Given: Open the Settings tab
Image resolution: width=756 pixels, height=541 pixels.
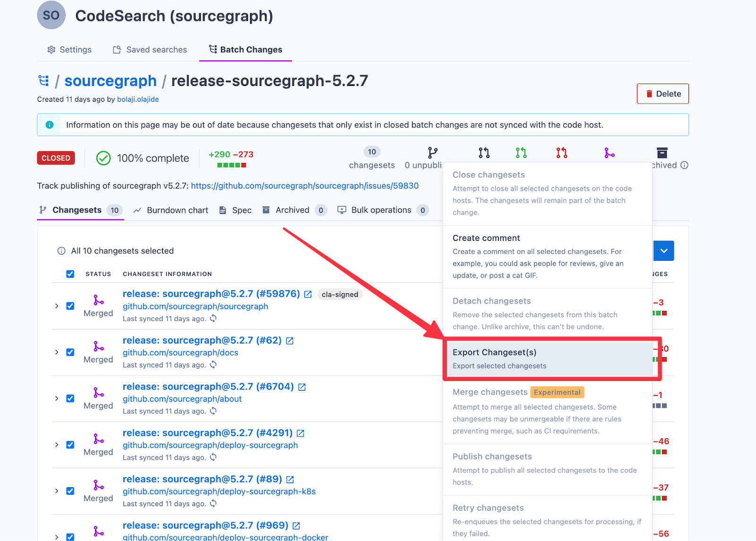Looking at the screenshot, I should pyautogui.click(x=69, y=50).
